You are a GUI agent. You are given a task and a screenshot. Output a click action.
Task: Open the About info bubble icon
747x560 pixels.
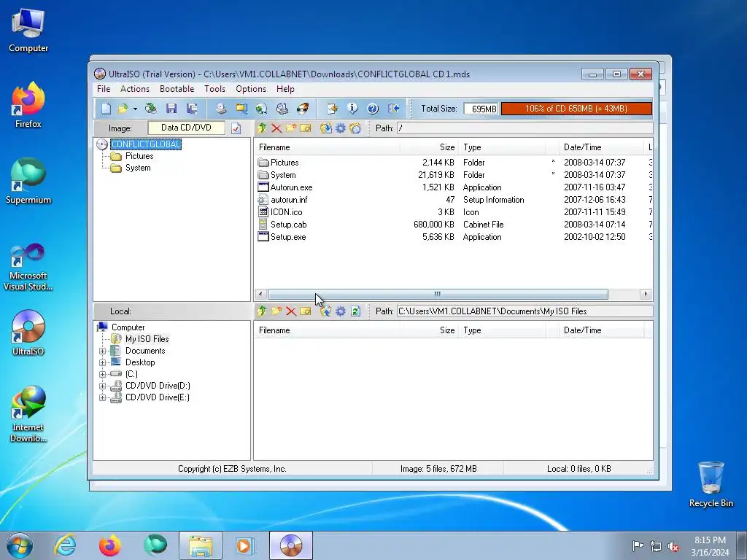[352, 109]
